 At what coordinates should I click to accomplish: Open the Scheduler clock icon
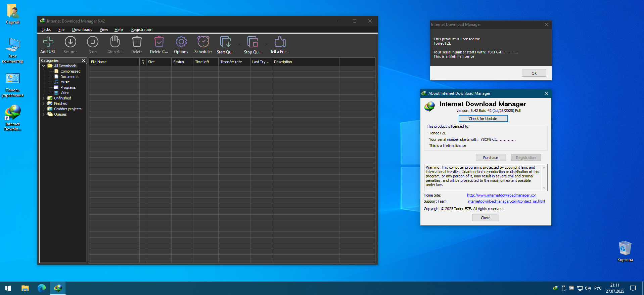(x=203, y=42)
